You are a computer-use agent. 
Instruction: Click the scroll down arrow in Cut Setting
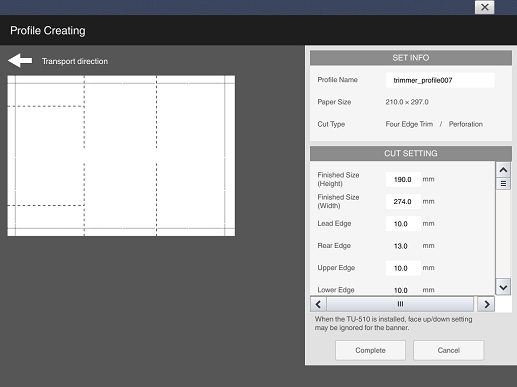(x=503, y=287)
